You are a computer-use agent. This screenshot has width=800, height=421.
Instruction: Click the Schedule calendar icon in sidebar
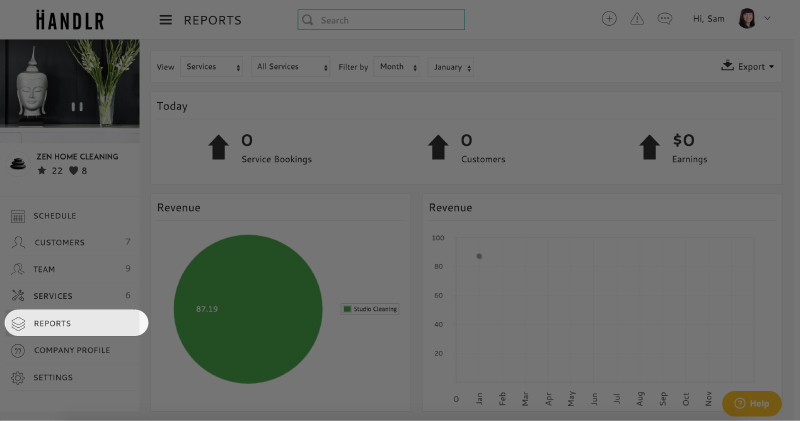(17, 216)
